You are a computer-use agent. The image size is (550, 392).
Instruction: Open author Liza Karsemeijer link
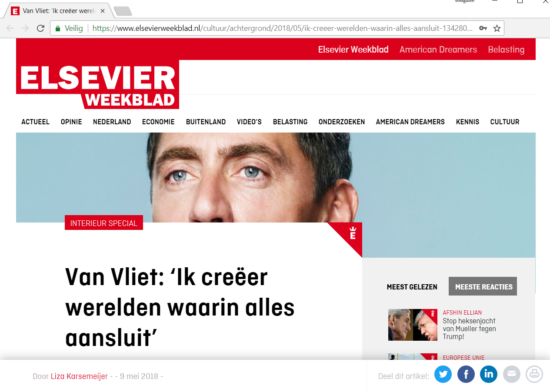click(x=79, y=376)
